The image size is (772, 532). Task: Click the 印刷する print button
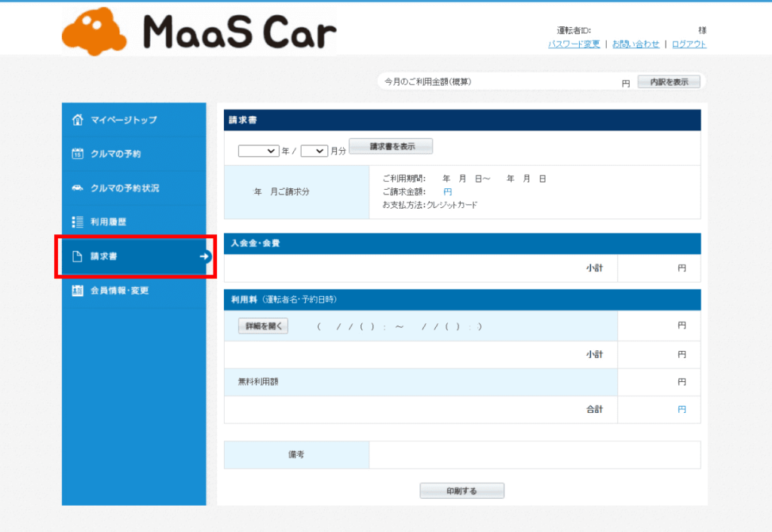coord(461,491)
